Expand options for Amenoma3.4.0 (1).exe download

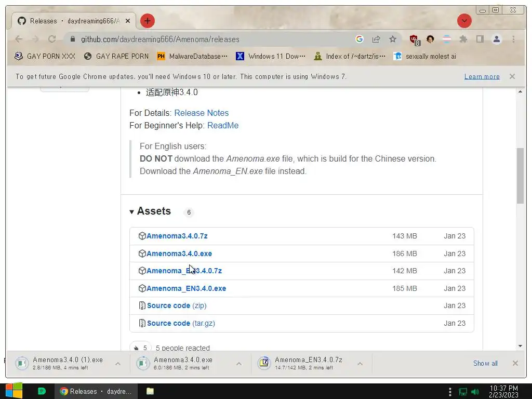118,364
